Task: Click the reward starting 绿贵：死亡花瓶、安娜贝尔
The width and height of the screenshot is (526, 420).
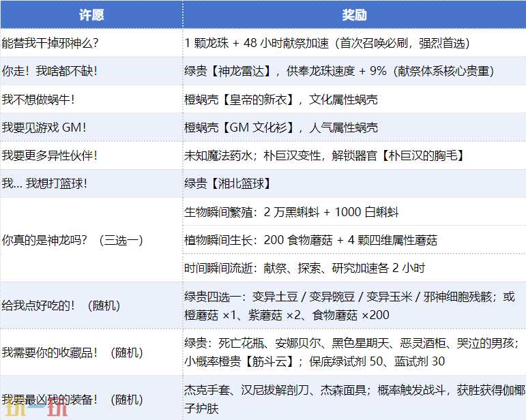Action: coord(355,352)
